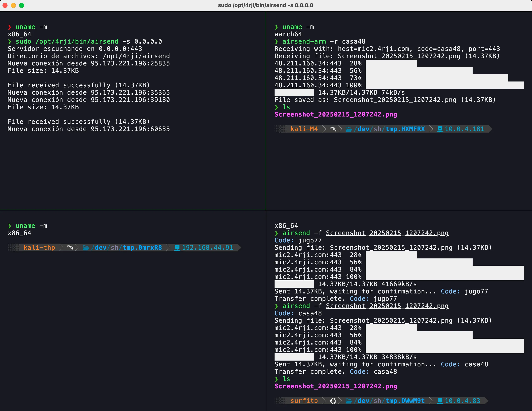Click the underlined sudo command text
The width and height of the screenshot is (532, 411).
pos(23,41)
